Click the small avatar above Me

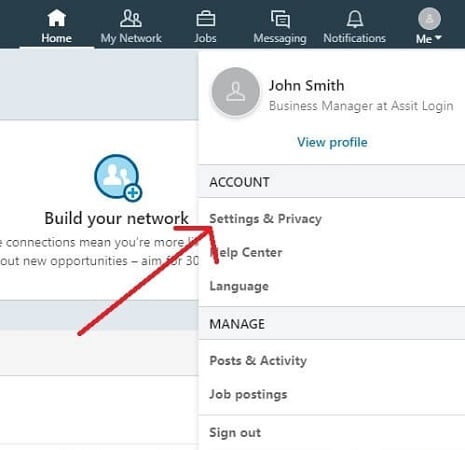[x=429, y=19]
